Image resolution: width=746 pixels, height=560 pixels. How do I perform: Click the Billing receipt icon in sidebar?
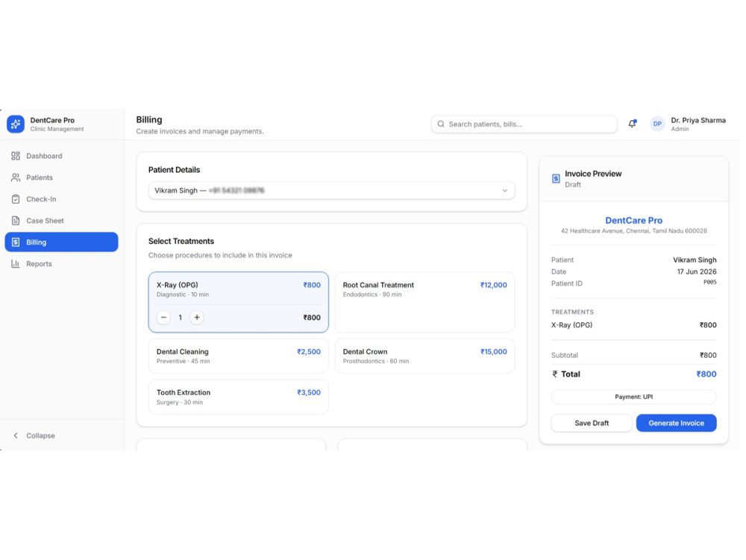click(x=16, y=242)
